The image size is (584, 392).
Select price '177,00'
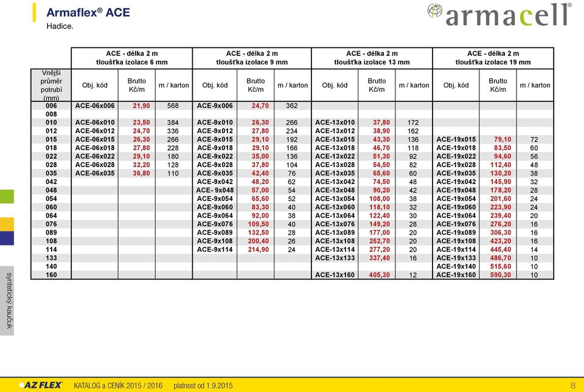click(380, 232)
